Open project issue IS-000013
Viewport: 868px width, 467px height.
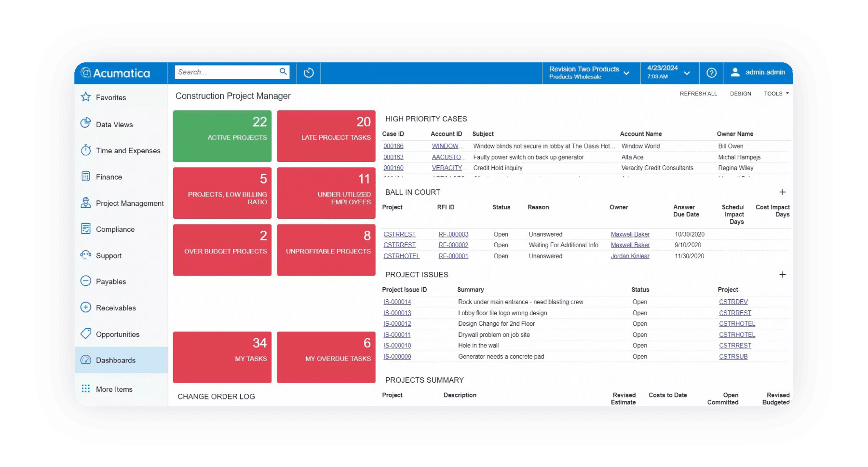[x=397, y=313]
